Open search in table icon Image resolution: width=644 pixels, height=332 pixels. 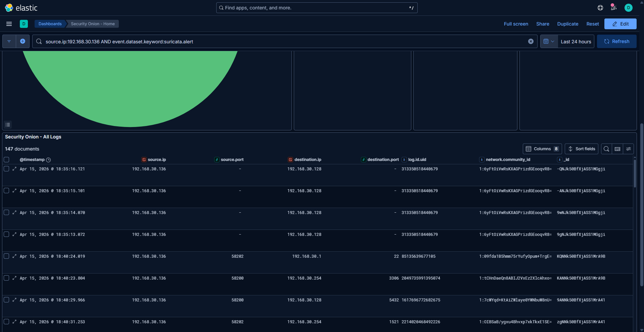(x=606, y=149)
